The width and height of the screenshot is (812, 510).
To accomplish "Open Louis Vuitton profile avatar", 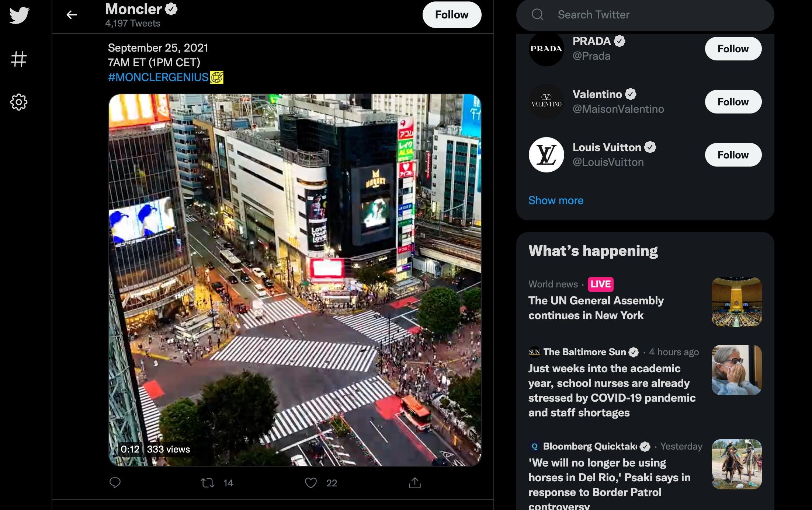I will (x=546, y=155).
